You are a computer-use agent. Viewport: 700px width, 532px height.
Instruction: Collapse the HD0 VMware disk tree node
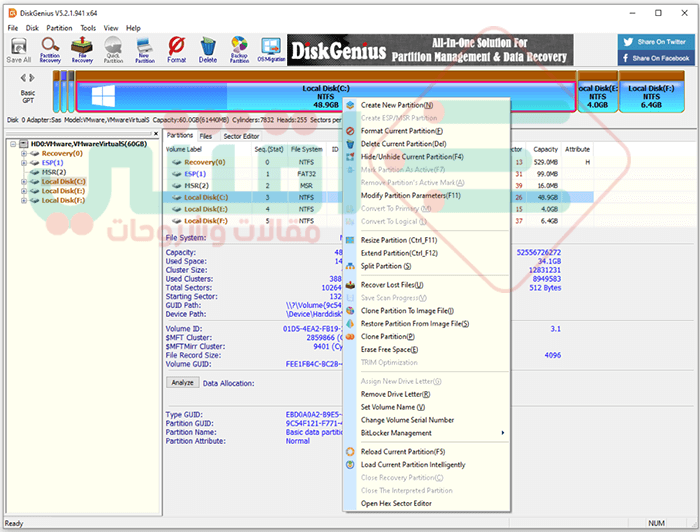point(13,144)
